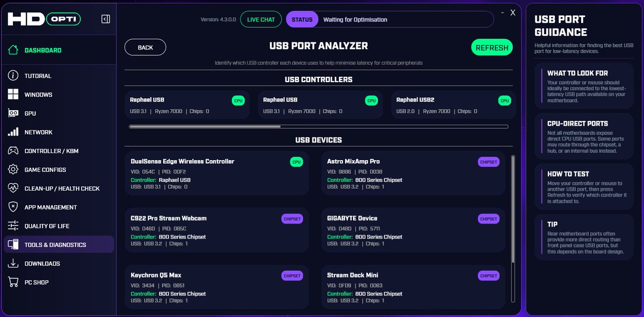Viewport: 644px width, 317px height.
Task: Click the green REFRESH button
Action: pos(492,47)
